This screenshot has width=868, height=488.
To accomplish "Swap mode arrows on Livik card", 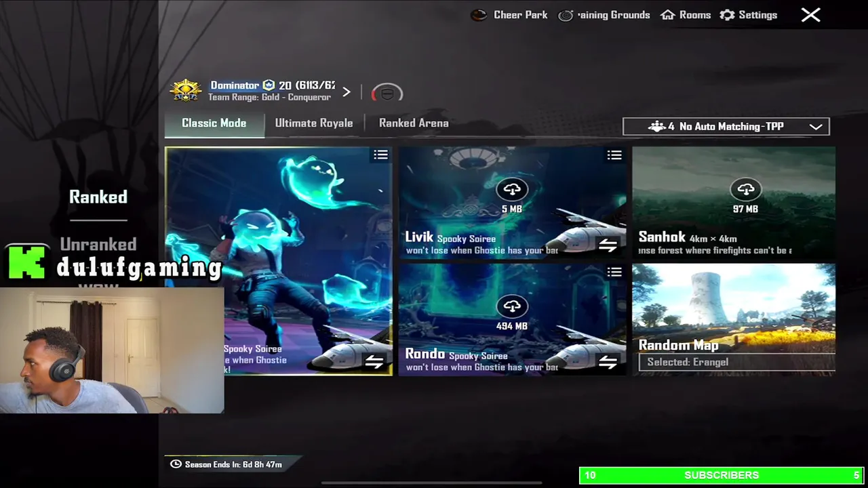I will coord(608,245).
